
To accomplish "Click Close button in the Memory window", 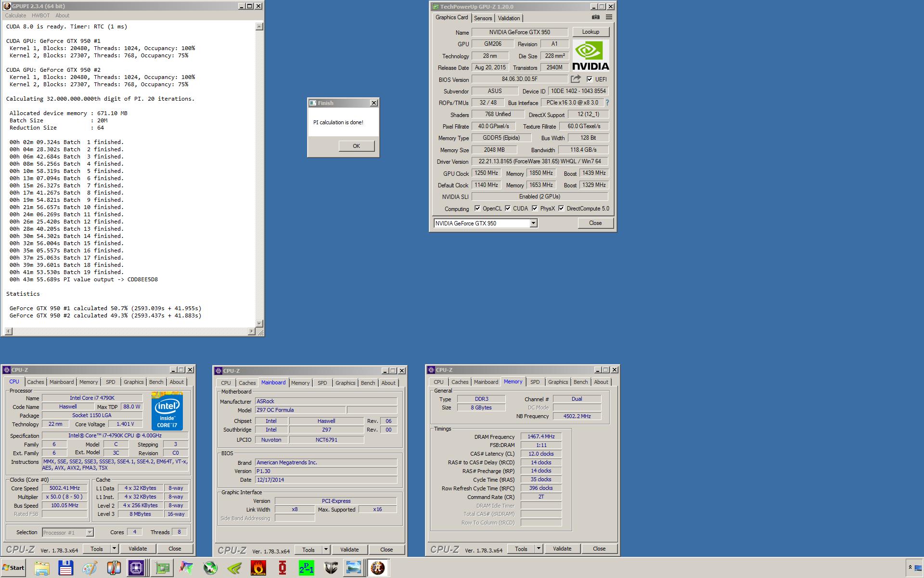I will pyautogui.click(x=599, y=549).
